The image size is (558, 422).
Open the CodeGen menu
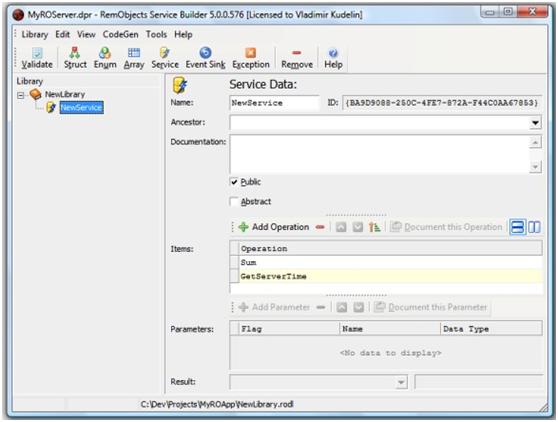pos(120,35)
